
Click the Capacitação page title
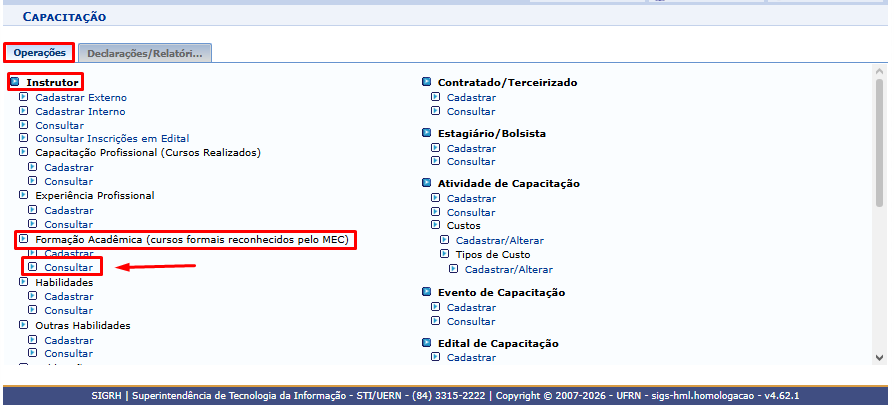(64, 17)
